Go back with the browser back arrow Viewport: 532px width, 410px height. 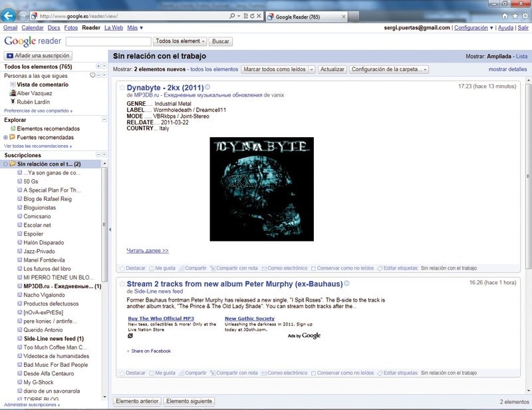pos(8,15)
